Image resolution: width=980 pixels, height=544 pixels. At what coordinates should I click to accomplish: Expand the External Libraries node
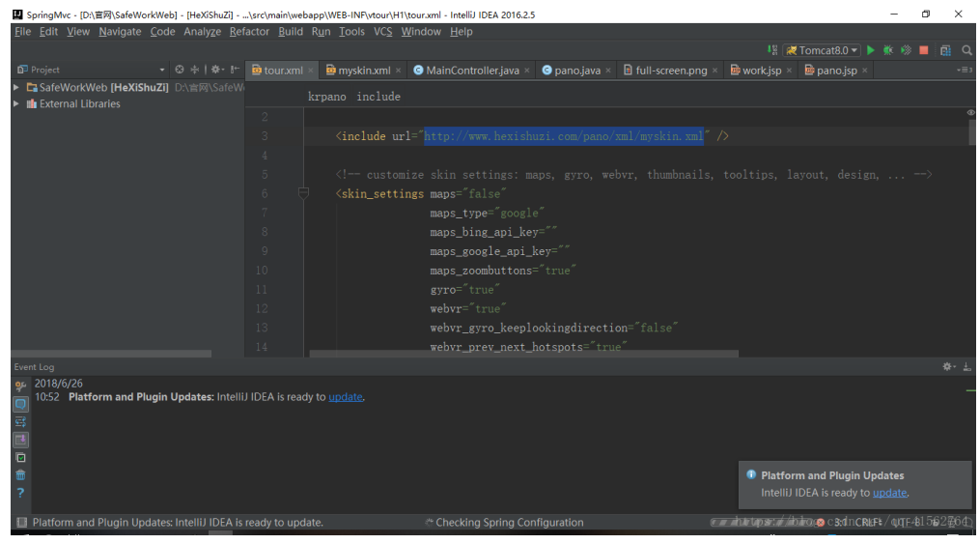coord(16,103)
